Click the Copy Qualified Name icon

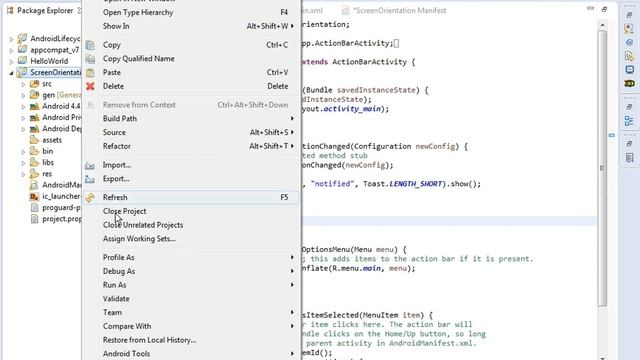click(x=90, y=59)
